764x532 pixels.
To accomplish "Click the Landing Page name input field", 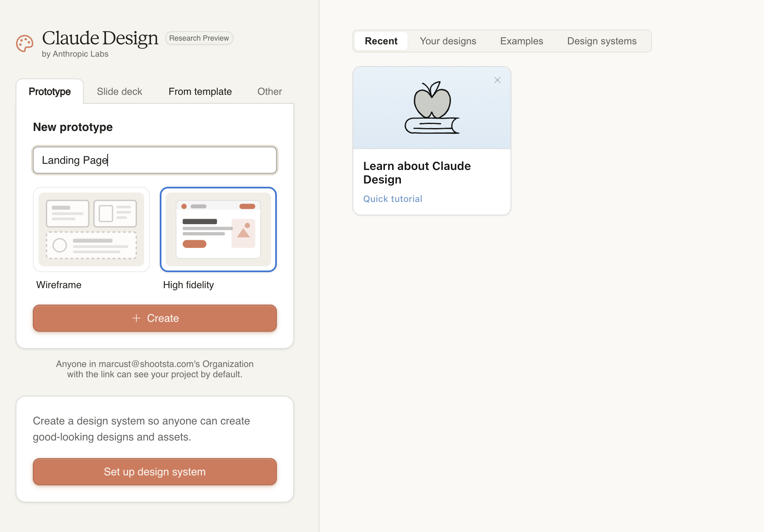I will click(x=154, y=160).
